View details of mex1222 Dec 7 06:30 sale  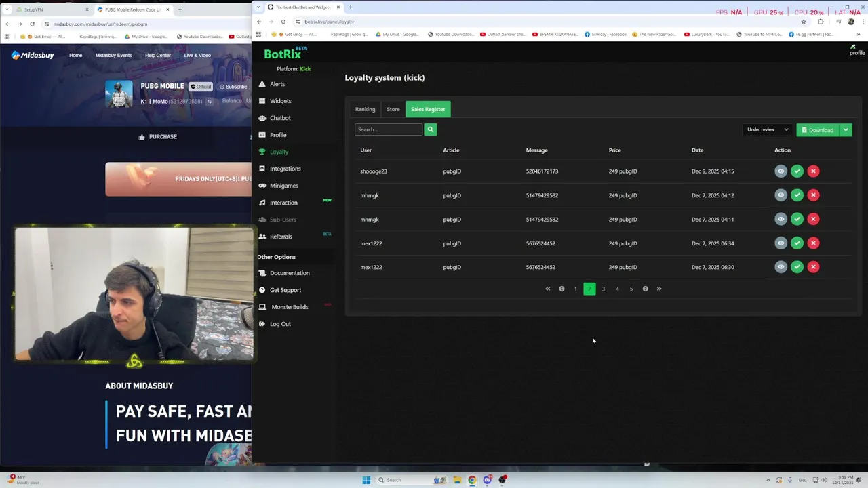[781, 267]
